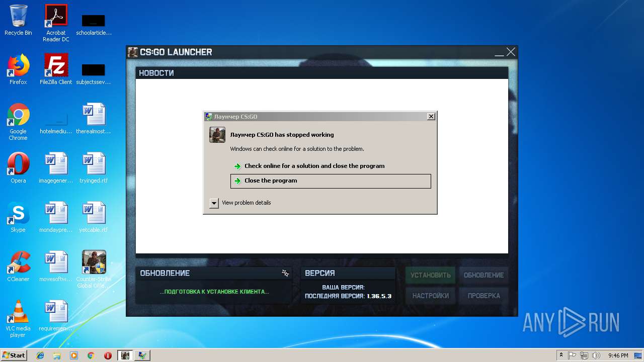Screen dimensions: 644x362
Task: Select requiremen Word document icon
Action: (x=56, y=316)
